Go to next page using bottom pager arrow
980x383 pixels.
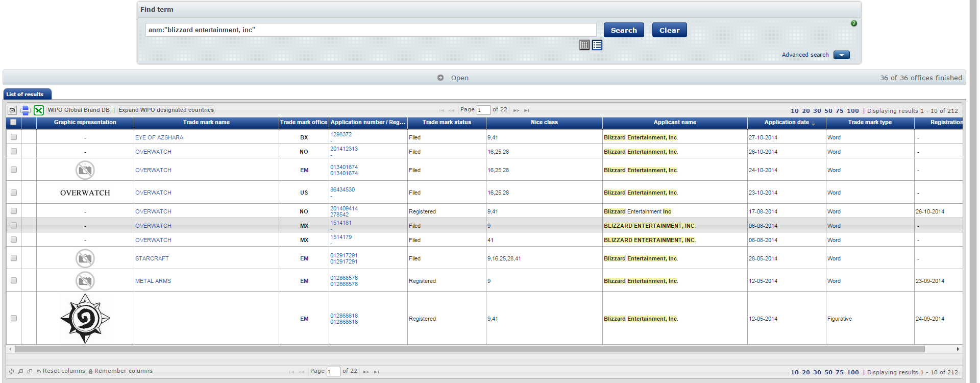pyautogui.click(x=366, y=372)
